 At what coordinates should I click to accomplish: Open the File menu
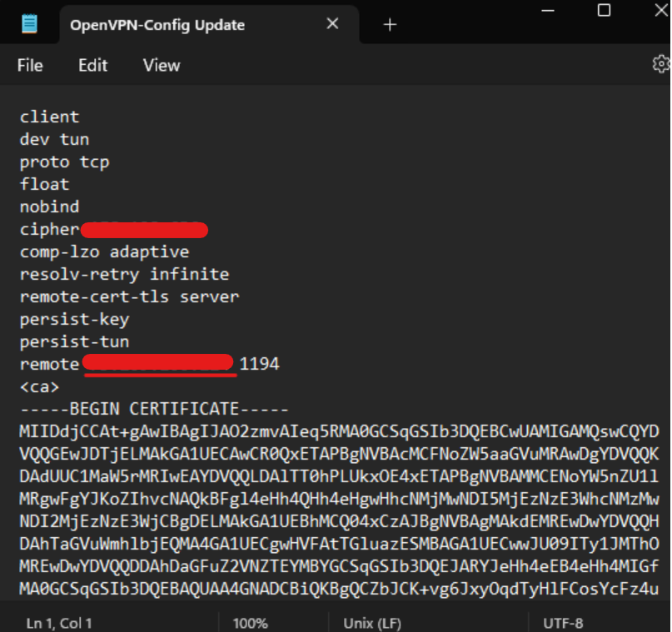(30, 66)
